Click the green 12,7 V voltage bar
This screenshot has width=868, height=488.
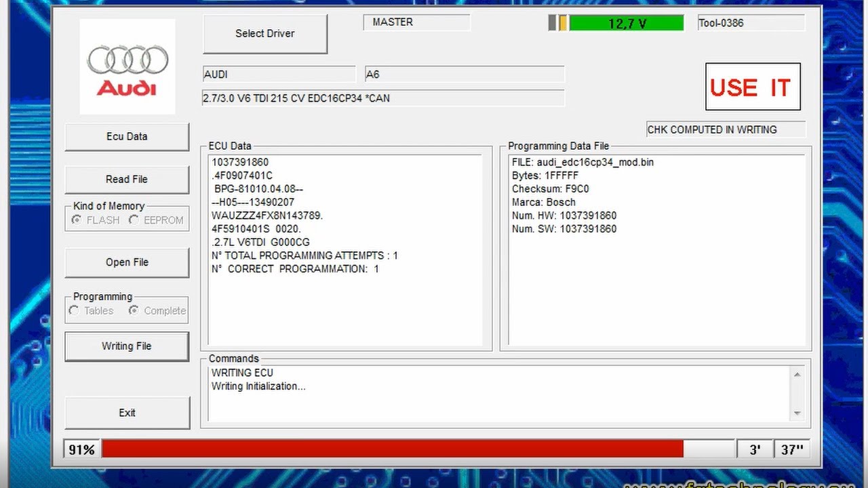point(627,23)
